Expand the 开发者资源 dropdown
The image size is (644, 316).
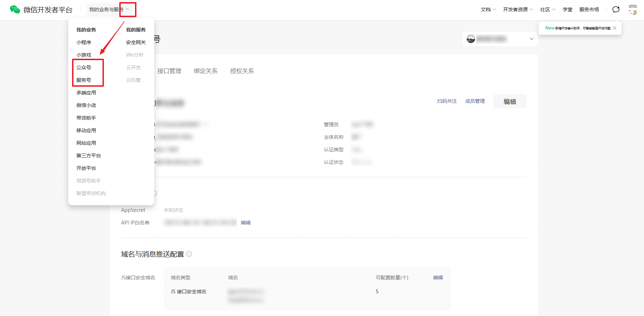(x=518, y=9)
